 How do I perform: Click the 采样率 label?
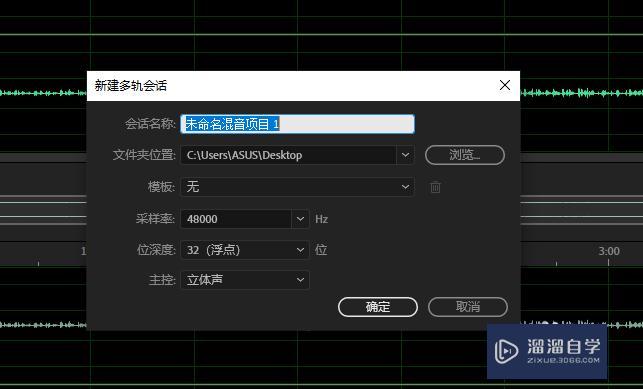tap(155, 219)
